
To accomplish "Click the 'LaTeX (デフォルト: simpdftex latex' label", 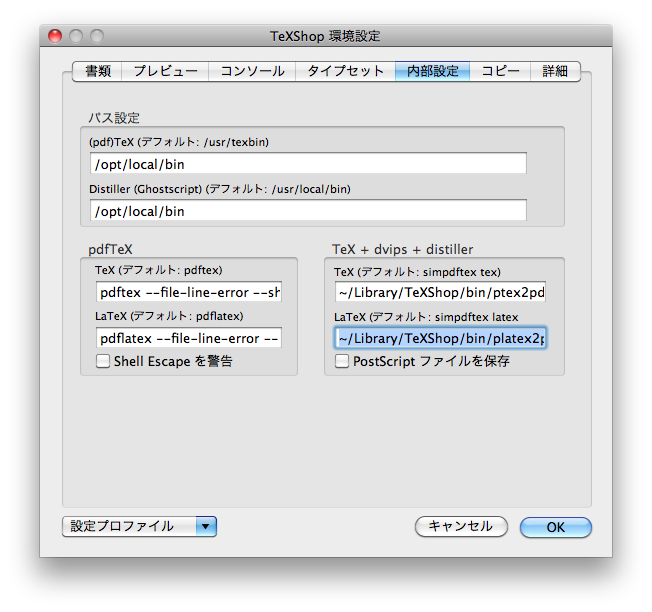I will click(x=426, y=317).
